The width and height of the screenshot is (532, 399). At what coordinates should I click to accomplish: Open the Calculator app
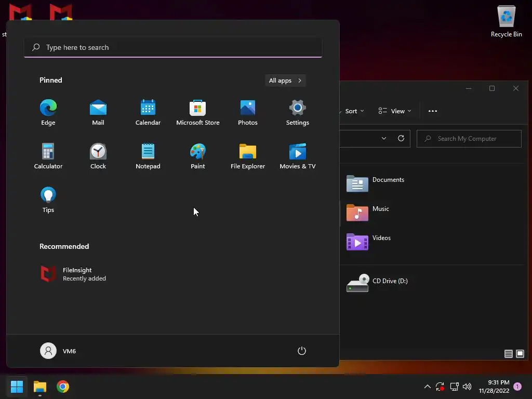pos(48,156)
